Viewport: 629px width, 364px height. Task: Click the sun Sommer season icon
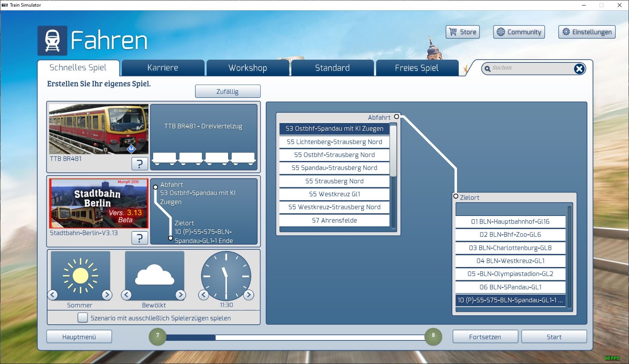[x=80, y=276]
